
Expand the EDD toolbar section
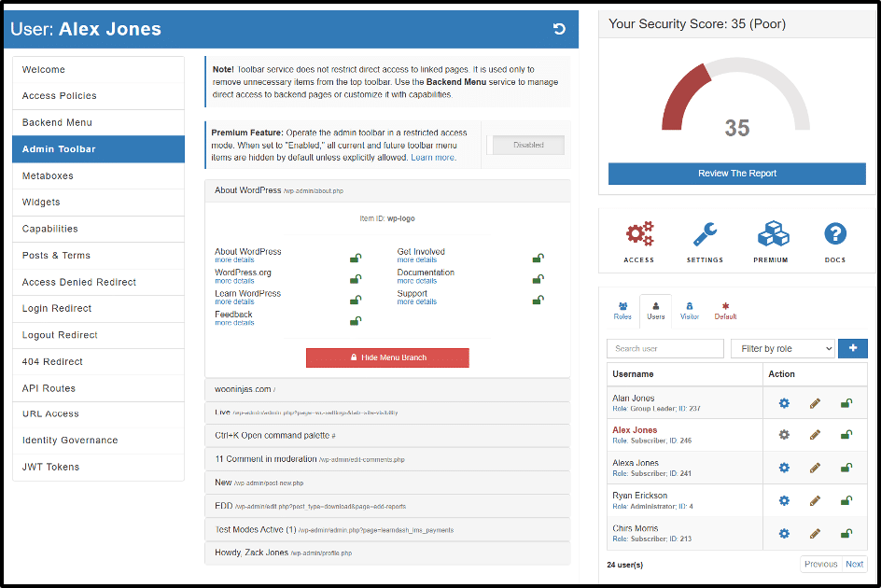pyautogui.click(x=387, y=506)
